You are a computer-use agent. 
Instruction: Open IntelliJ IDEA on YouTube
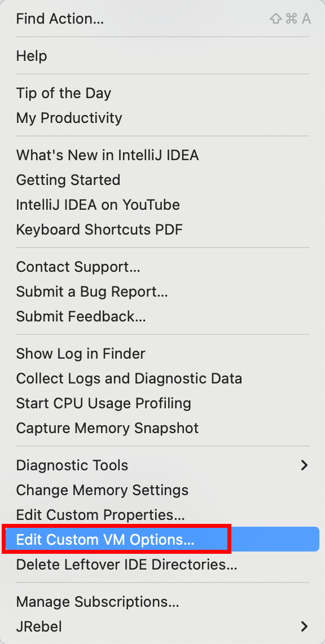(x=162, y=205)
